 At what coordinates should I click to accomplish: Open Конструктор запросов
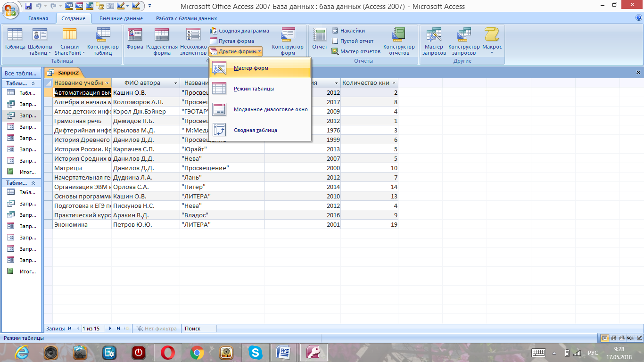pyautogui.click(x=464, y=41)
